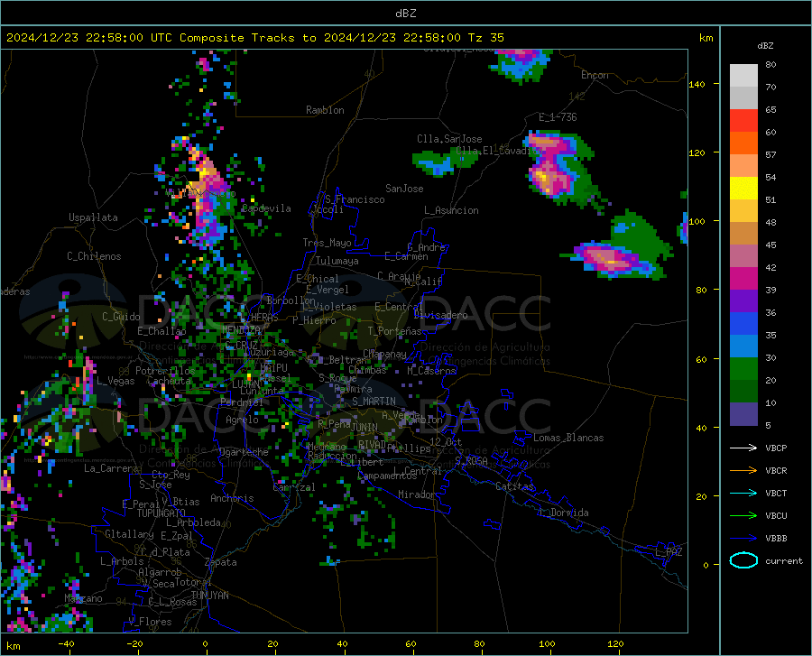The height and width of the screenshot is (656, 812).
Task: Click the '54' value on the dBZ scale
Action: pos(770,178)
